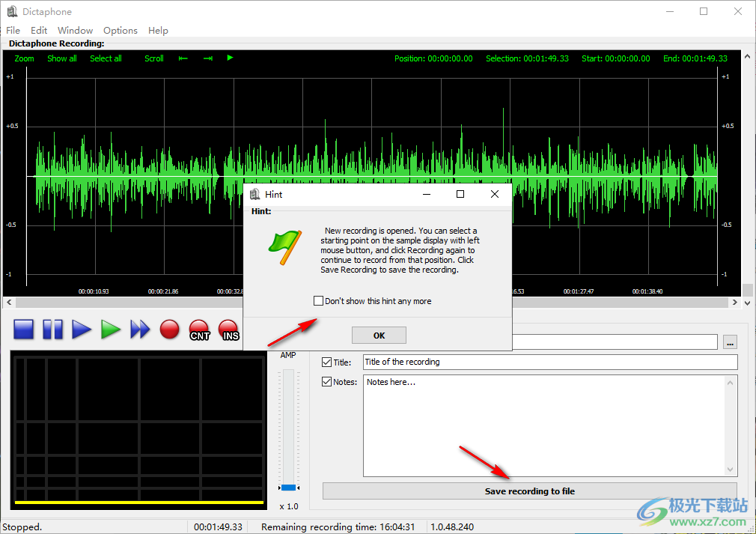Click the blue Stop button

25,329
